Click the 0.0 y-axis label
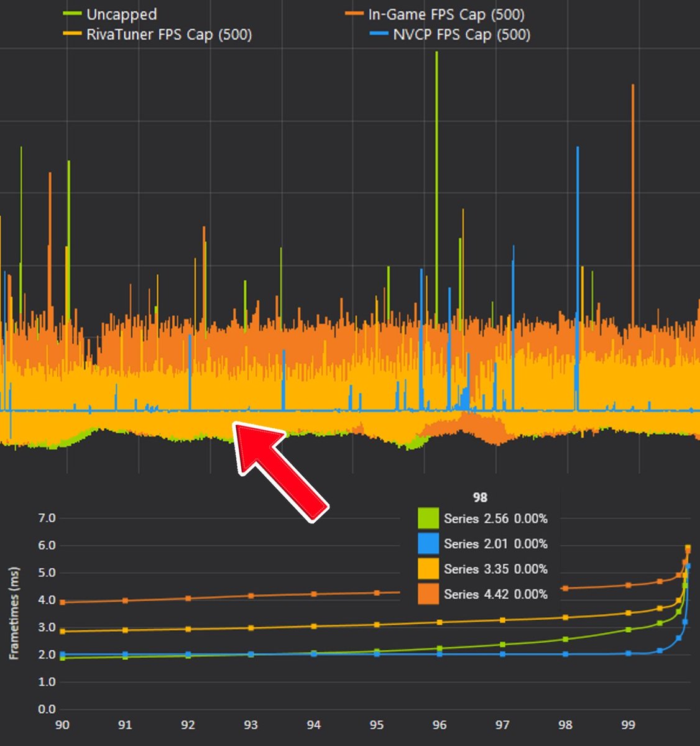This screenshot has height=746, width=700. [x=47, y=709]
